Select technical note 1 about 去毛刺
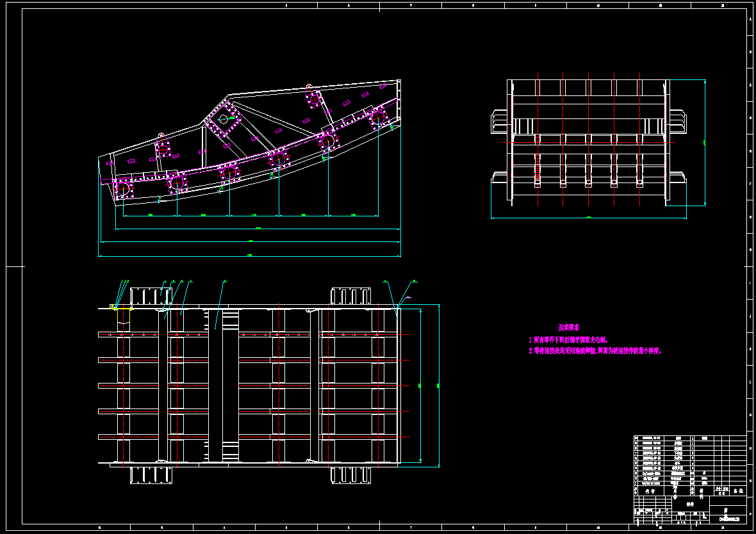Image resolution: width=756 pixels, height=534 pixels. [x=568, y=340]
